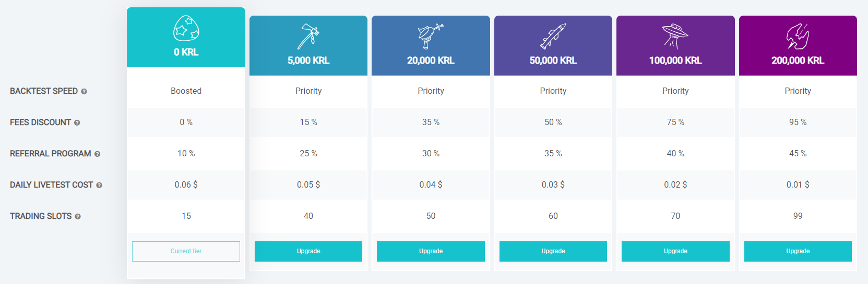
Task: Upgrade to the 100,000 KRL tier
Action: [x=675, y=251]
